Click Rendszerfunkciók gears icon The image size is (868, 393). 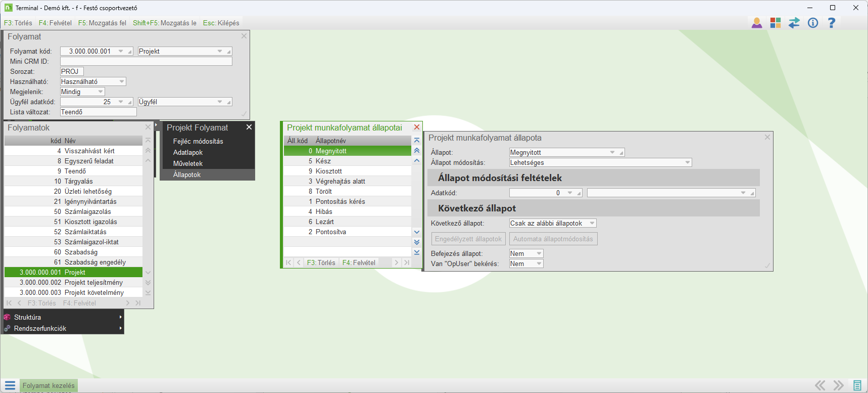click(x=7, y=328)
